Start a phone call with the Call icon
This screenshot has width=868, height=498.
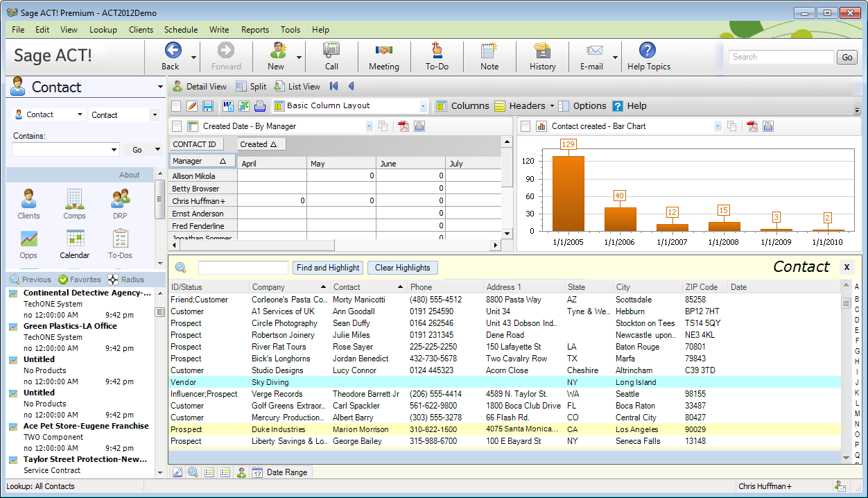331,51
